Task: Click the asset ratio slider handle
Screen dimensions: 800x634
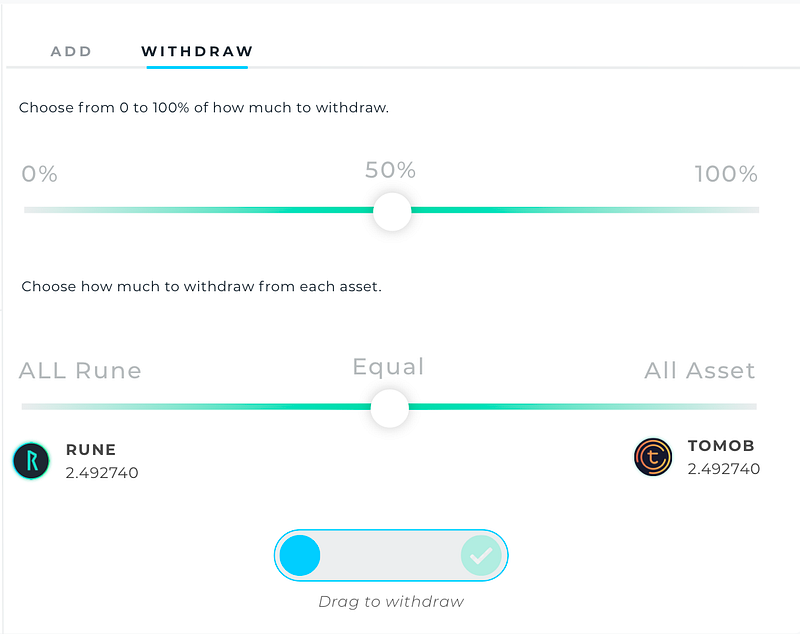Action: pos(389,408)
